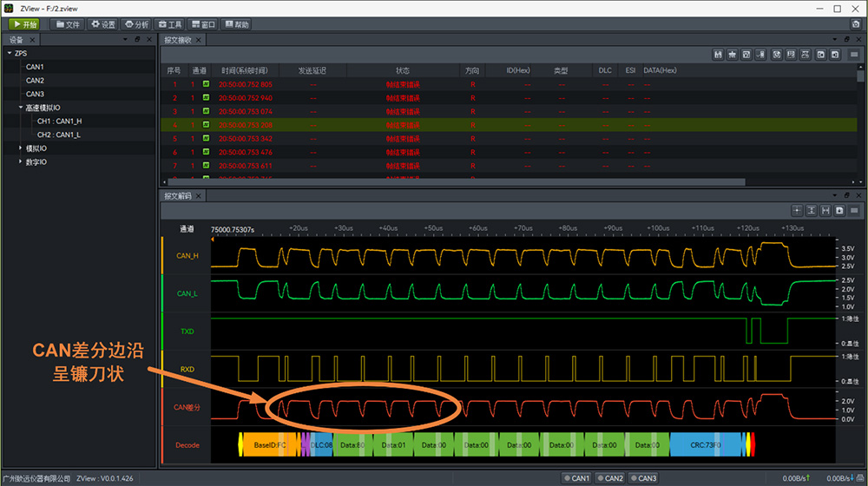
Task: Click the save icon in 报文接收 toolbar
Action: pos(719,55)
